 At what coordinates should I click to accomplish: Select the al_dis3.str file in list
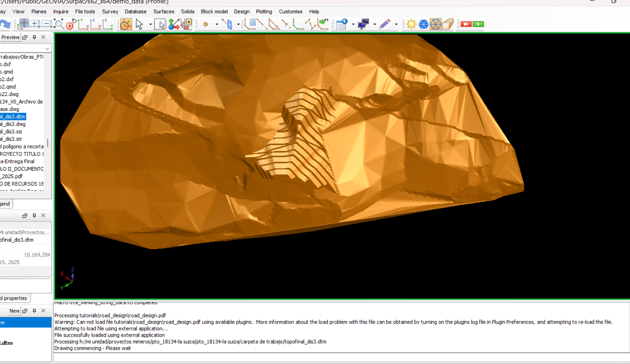(x=11, y=139)
